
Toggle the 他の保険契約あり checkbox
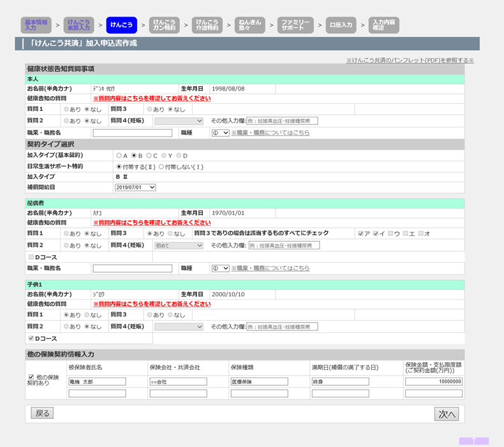tap(31, 376)
